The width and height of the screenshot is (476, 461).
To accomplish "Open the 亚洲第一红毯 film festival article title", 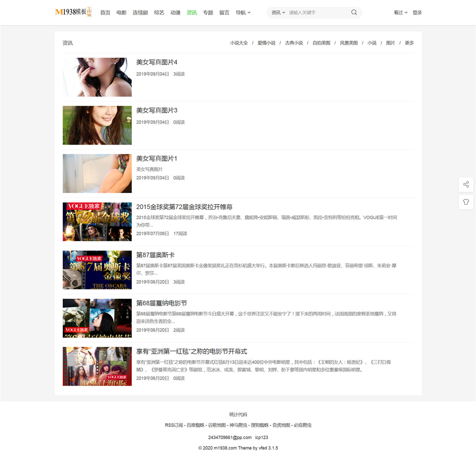I will pyautogui.click(x=192, y=352).
